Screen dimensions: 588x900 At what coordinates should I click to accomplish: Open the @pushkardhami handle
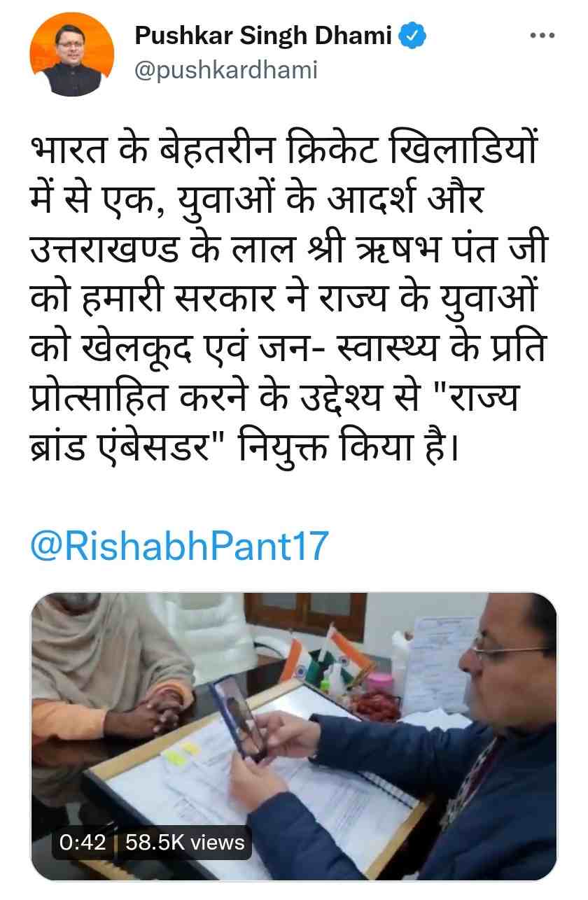(x=225, y=70)
